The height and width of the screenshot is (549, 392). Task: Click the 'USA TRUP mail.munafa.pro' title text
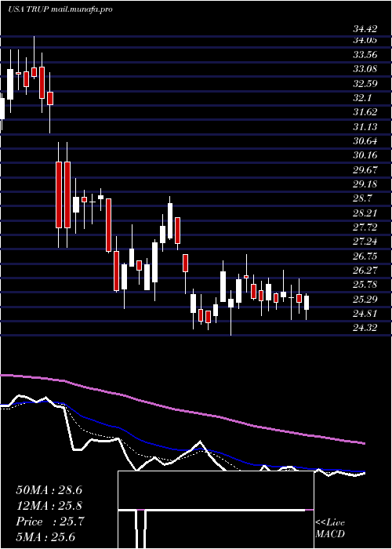[60, 9]
